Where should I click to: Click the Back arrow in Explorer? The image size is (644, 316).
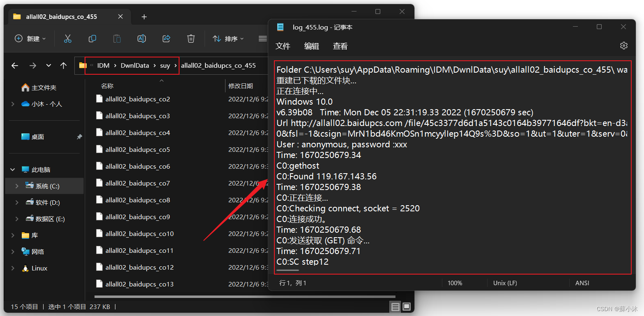[15, 65]
